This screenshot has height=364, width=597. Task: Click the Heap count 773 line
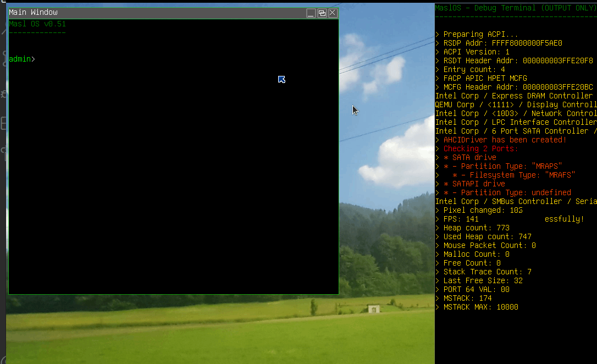click(x=477, y=228)
